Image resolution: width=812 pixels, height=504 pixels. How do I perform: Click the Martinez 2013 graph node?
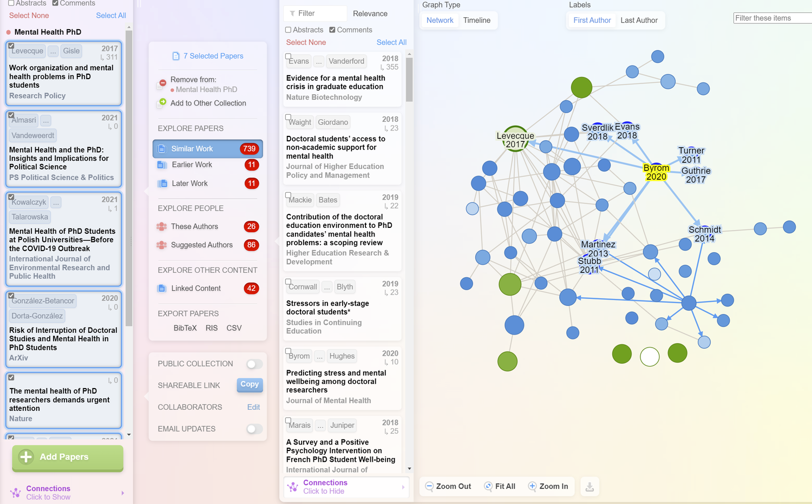[598, 248]
